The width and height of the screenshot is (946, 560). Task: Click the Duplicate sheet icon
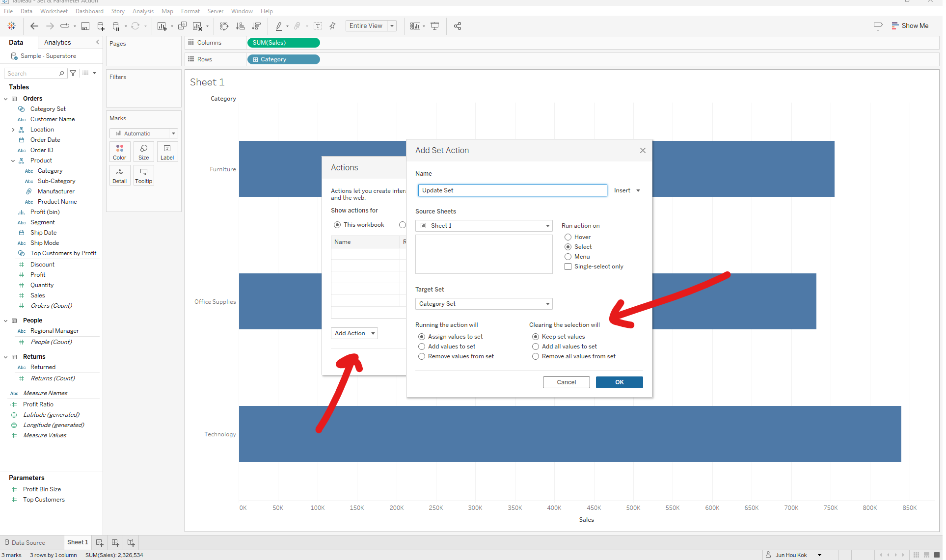pos(182,26)
